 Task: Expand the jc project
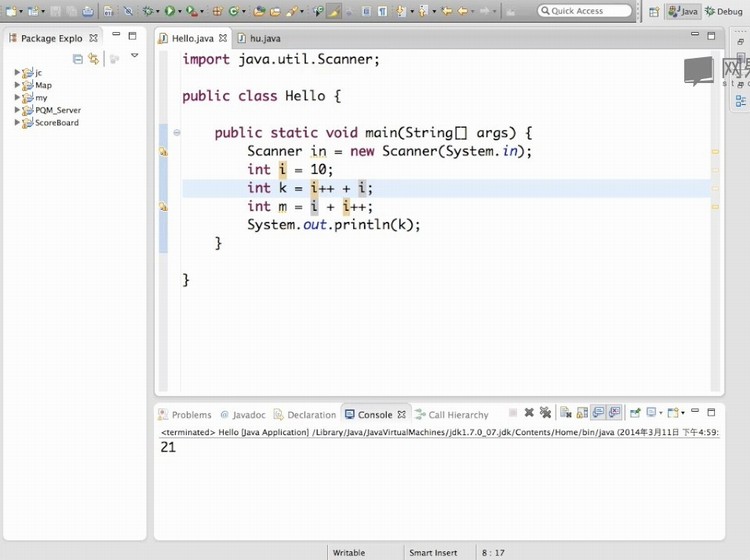(17, 72)
